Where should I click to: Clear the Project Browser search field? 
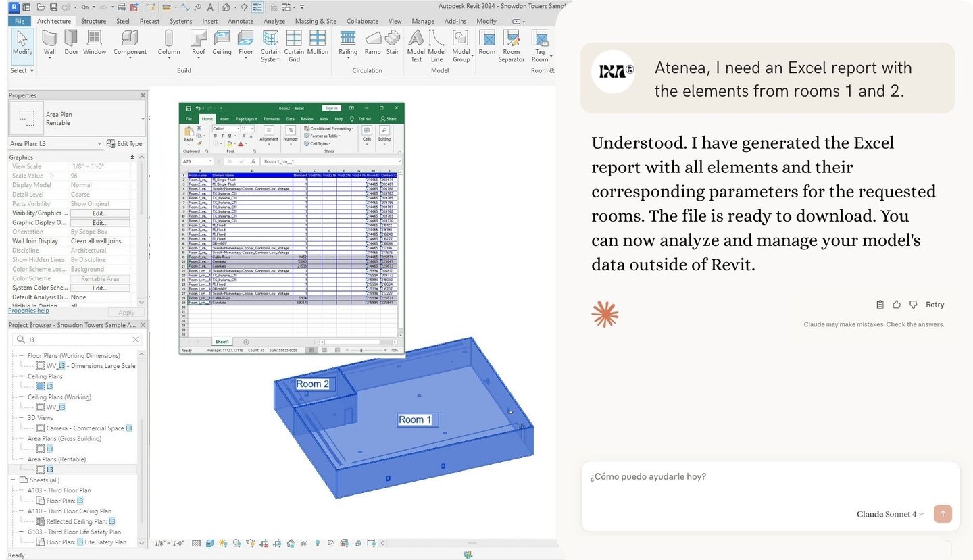(x=135, y=340)
